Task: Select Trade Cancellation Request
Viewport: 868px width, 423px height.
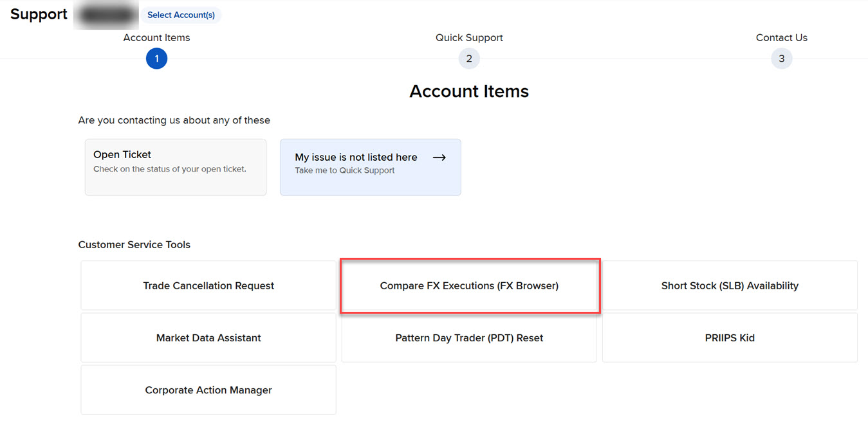Action: point(208,285)
